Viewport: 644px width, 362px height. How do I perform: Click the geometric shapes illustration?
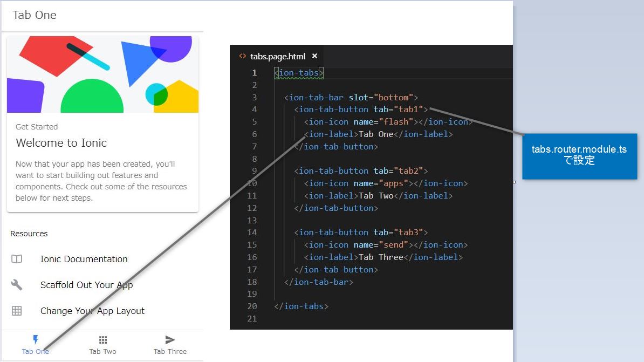click(x=102, y=74)
